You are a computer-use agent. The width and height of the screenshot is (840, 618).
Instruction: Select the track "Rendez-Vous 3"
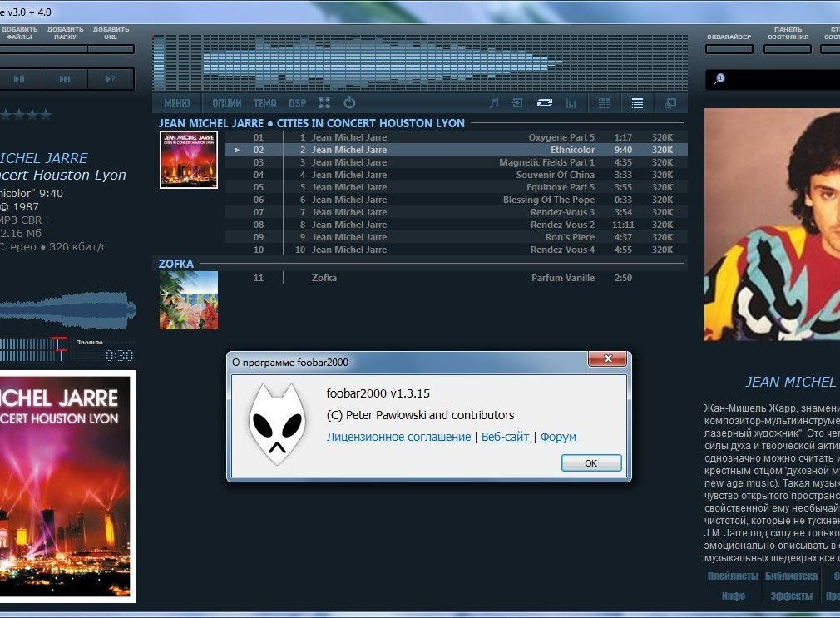(456, 212)
